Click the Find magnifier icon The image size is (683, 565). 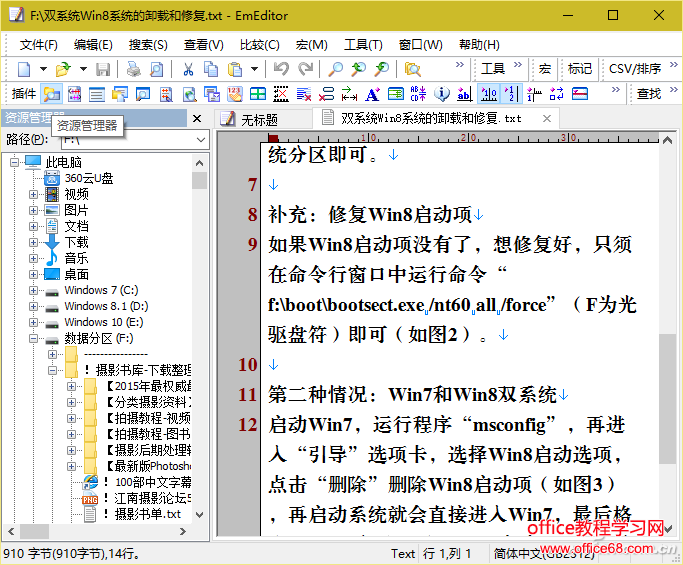coord(335,69)
